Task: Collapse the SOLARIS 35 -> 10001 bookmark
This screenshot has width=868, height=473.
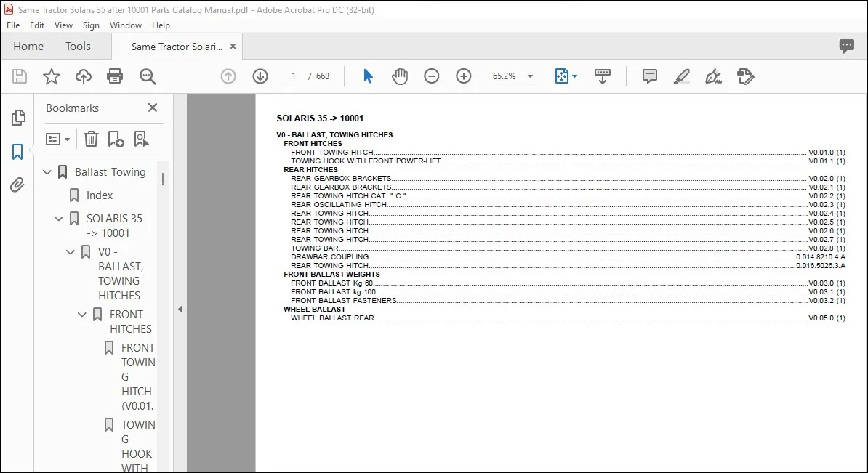Action: (x=59, y=219)
